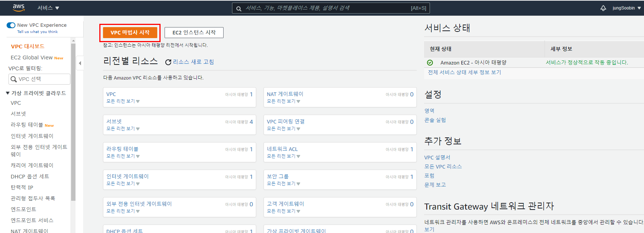Expand 모든 리전 보기 under 고객 게이트웨이 card
This screenshot has height=233, width=644.
284,211
